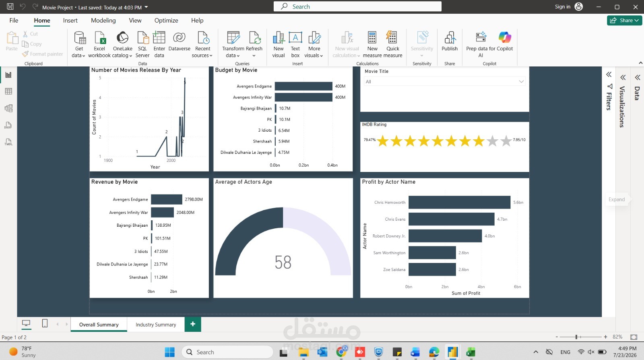Click the Search box in the title bar
The height and width of the screenshot is (360, 644).
pyautogui.click(x=357, y=6)
